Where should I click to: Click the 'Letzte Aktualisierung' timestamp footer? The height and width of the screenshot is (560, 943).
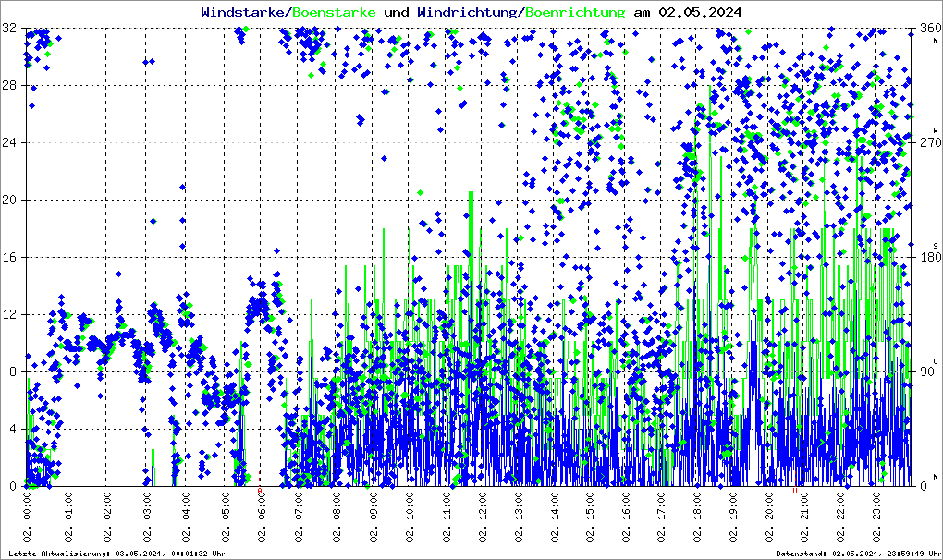[x=117, y=554]
